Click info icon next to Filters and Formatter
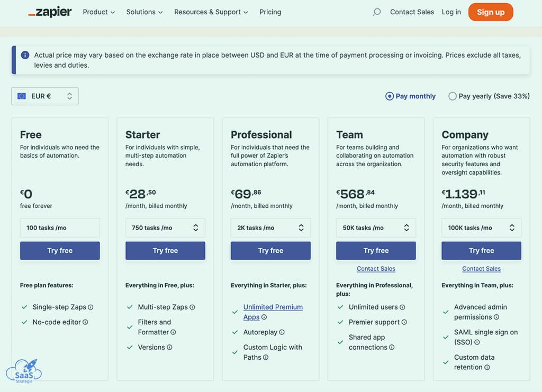 click(173, 332)
